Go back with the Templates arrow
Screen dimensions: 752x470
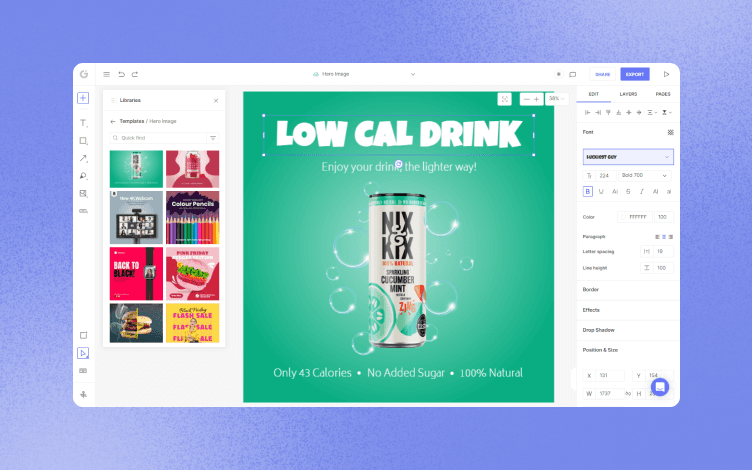tap(113, 121)
